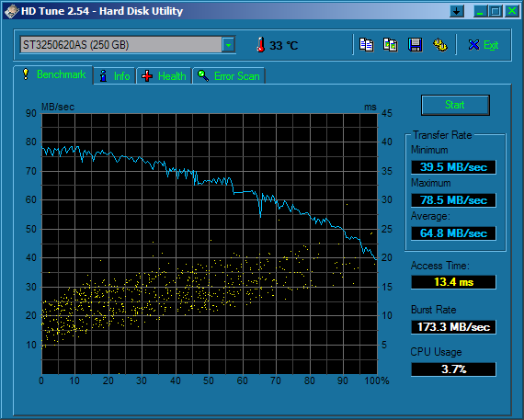Screen dimensions: 524x420
Task: Click the minimize to tray arrow button
Action: [x=457, y=11]
